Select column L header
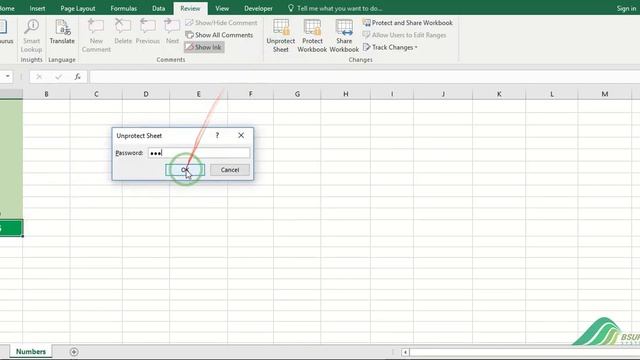 pyautogui.click(x=552, y=94)
